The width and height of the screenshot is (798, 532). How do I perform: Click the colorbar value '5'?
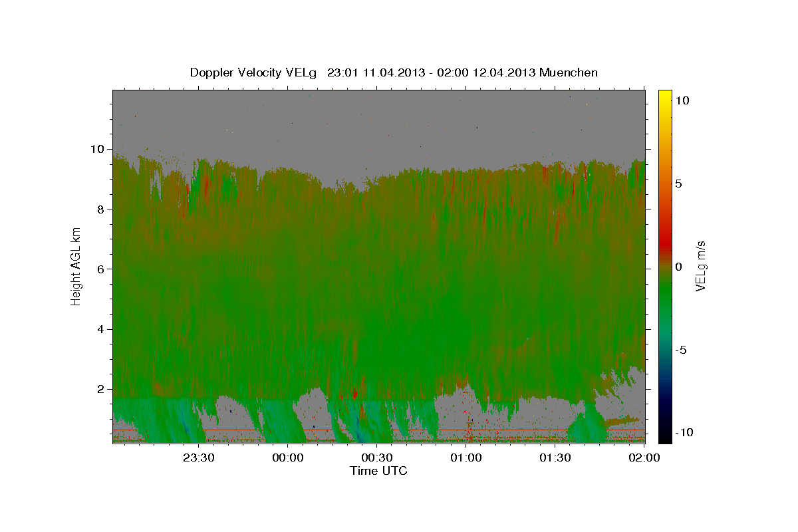point(679,183)
